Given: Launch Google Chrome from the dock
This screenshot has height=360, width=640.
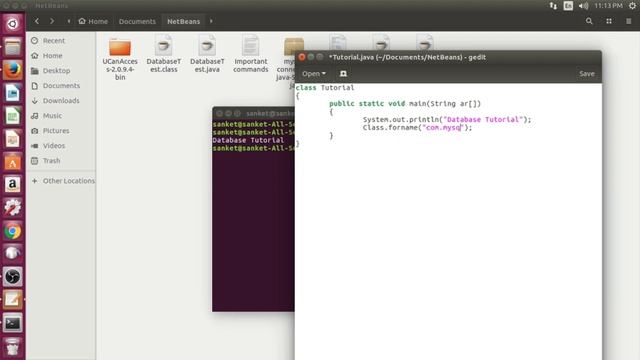Looking at the screenshot, I should 13,231.
